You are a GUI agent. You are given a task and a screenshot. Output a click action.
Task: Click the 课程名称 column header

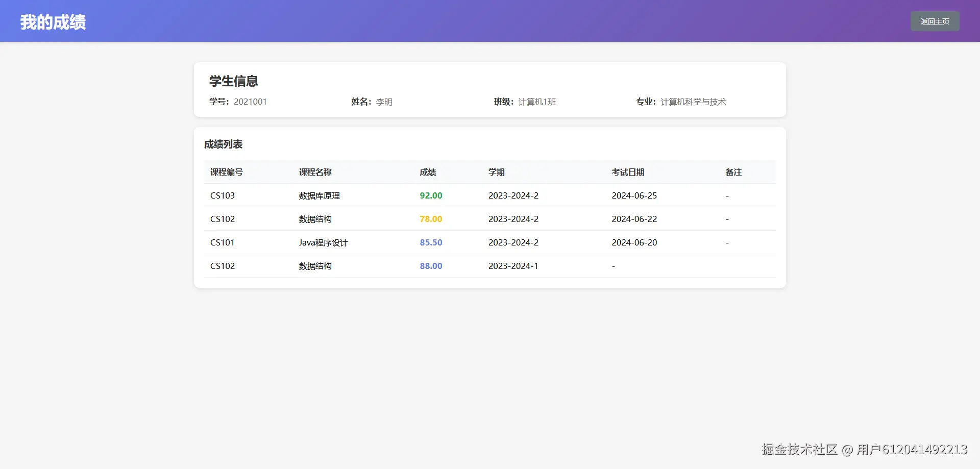tap(315, 172)
